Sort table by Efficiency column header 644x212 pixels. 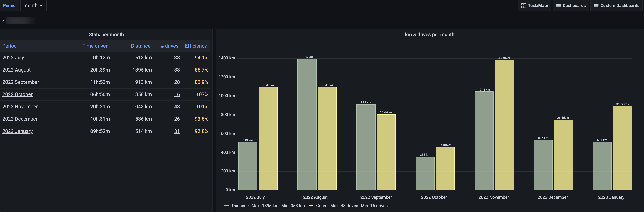pos(196,46)
